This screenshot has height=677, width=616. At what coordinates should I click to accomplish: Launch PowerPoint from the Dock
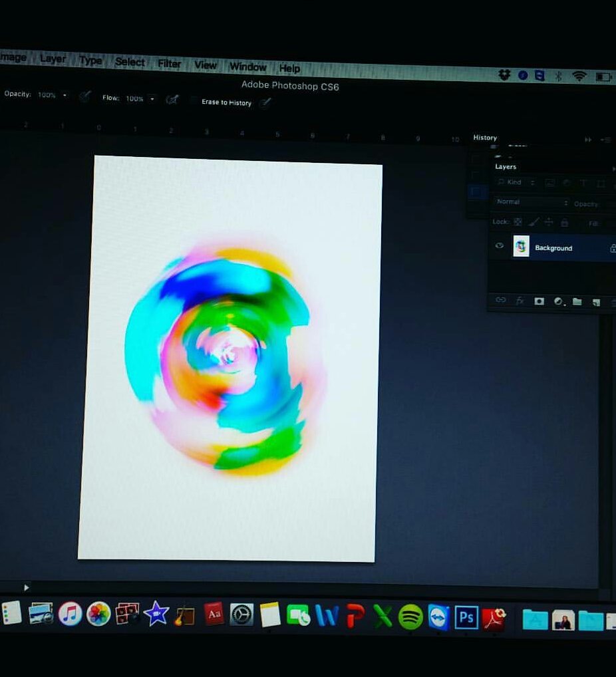click(355, 616)
